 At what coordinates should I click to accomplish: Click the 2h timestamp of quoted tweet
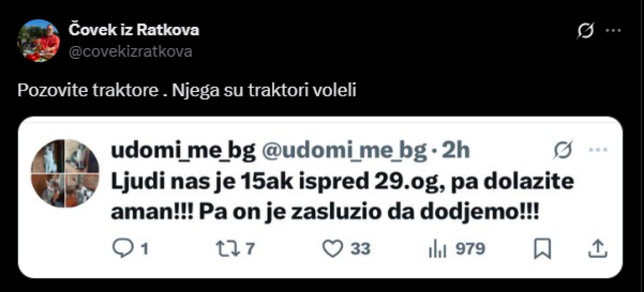click(455, 152)
